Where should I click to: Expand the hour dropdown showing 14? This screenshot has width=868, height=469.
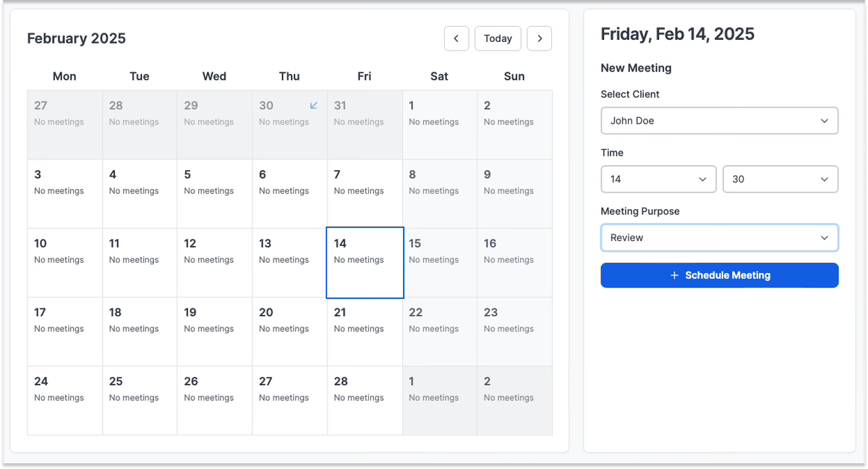658,179
